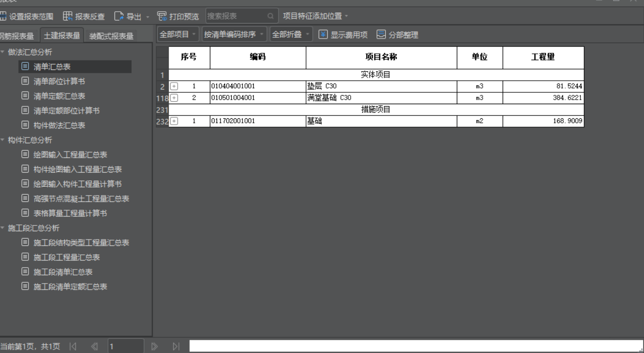
Task: Expand the 基础 011702001001 row
Action: pos(174,121)
